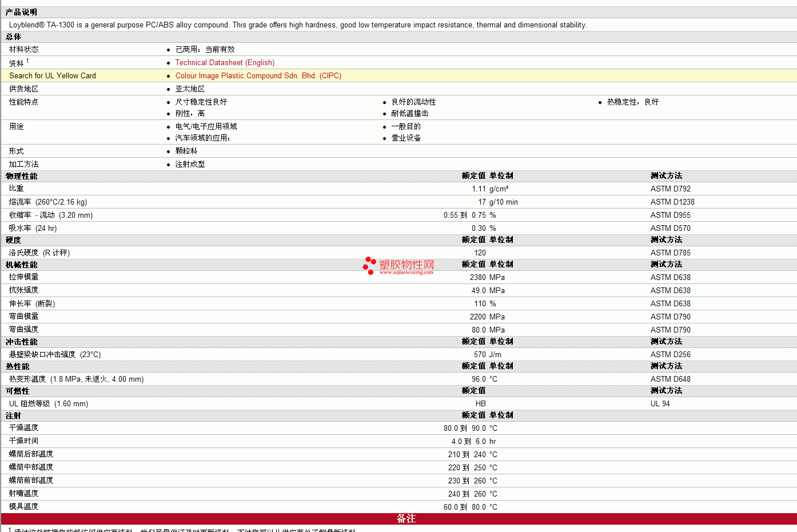Click the '吸水率 (24 hr)' property label
Image resolution: width=797 pixels, height=532 pixels.
pos(33,229)
